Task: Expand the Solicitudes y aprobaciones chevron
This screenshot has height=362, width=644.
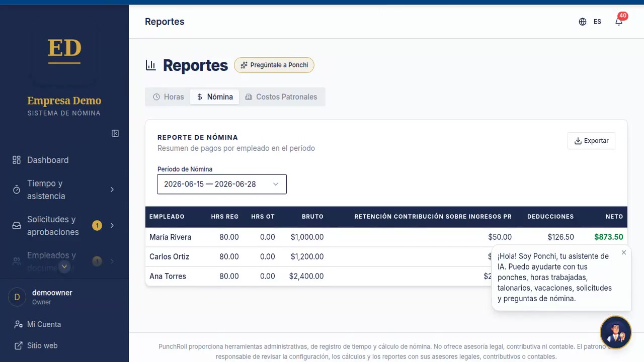Action: [x=112, y=226]
